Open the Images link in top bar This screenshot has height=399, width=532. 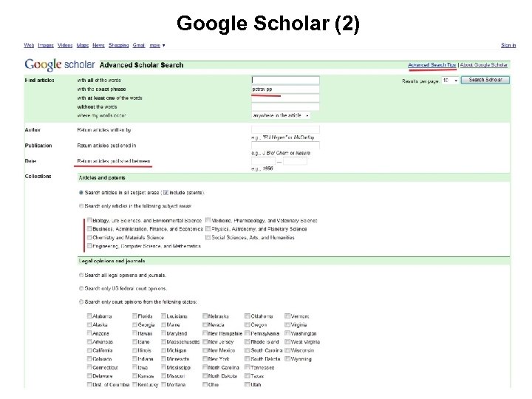pos(44,46)
